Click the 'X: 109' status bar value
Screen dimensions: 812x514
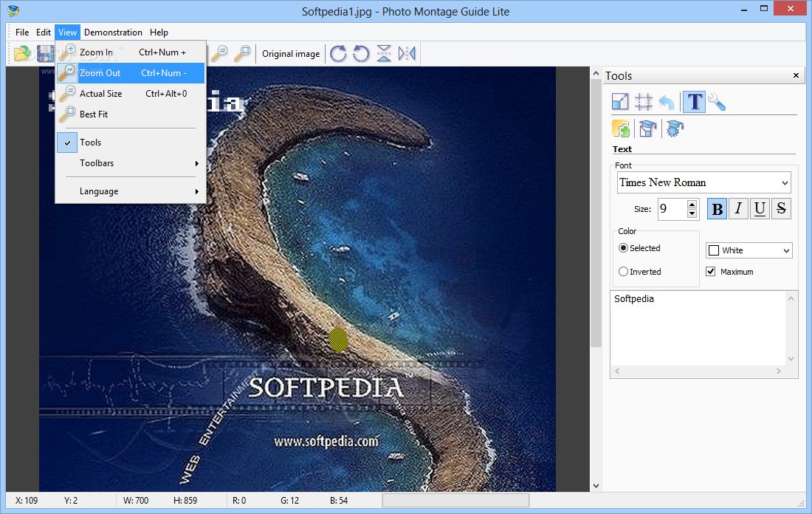coord(27,501)
